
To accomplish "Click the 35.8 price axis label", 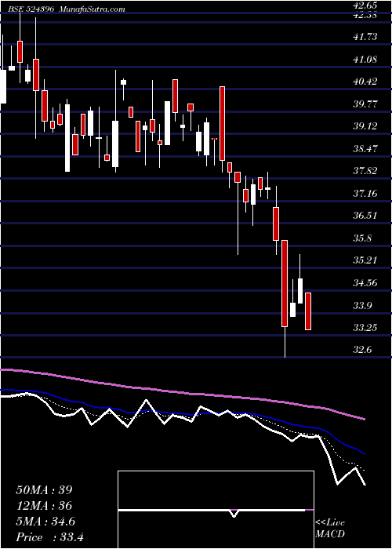I will (362, 238).
